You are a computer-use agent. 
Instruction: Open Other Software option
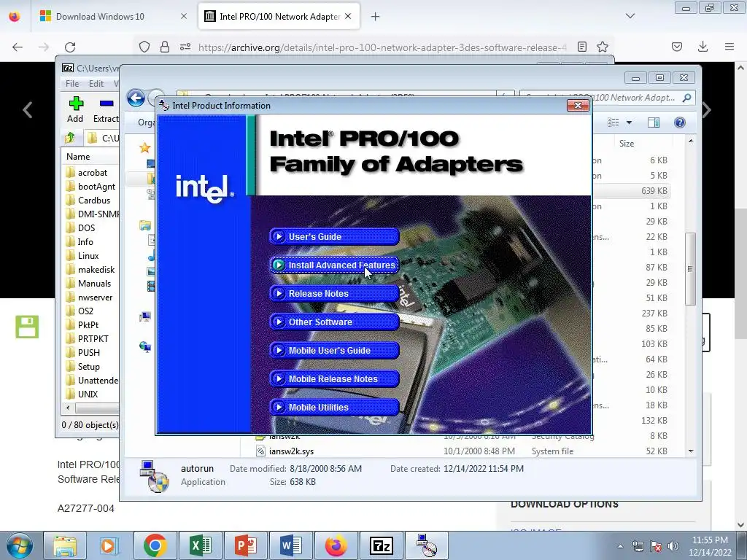point(334,322)
